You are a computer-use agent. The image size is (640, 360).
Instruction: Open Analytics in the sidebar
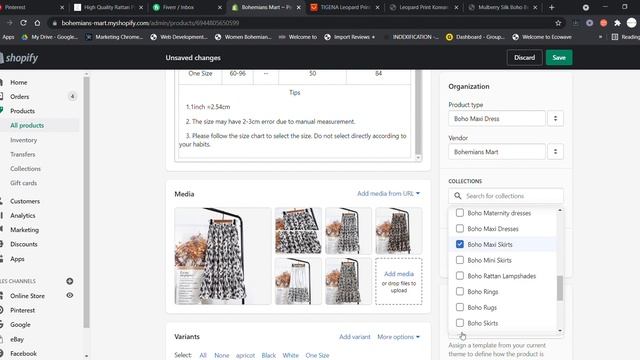(22, 216)
